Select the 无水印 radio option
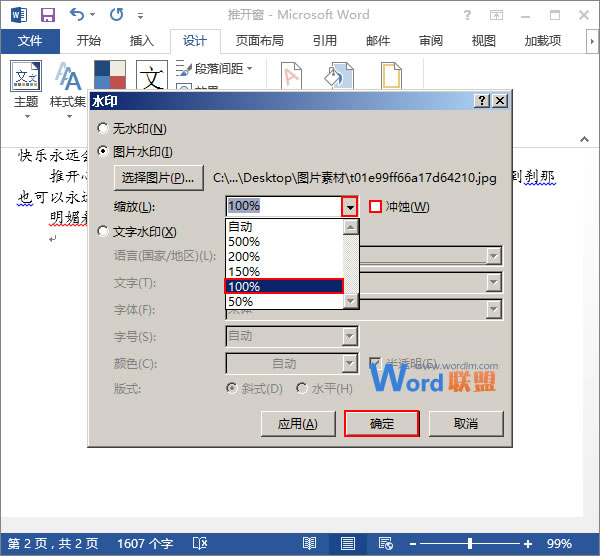 coord(103,128)
